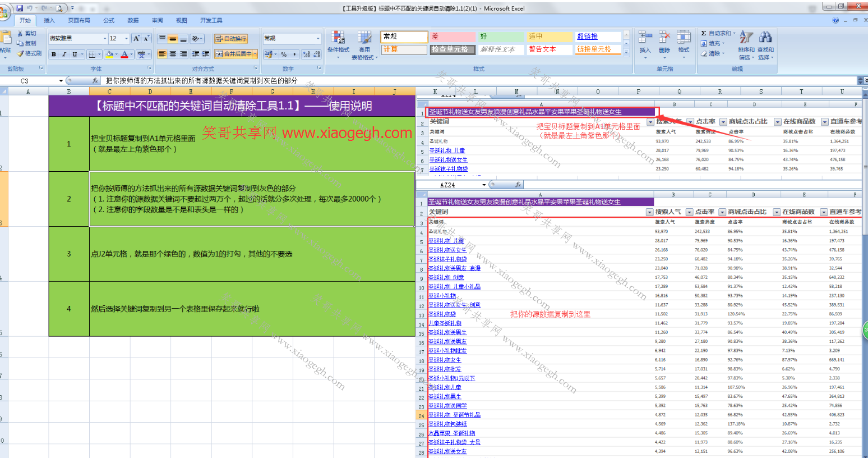Screen dimensions: 868x458
Task: Open Sort & Filter (排序和筛选)
Action: (746, 45)
